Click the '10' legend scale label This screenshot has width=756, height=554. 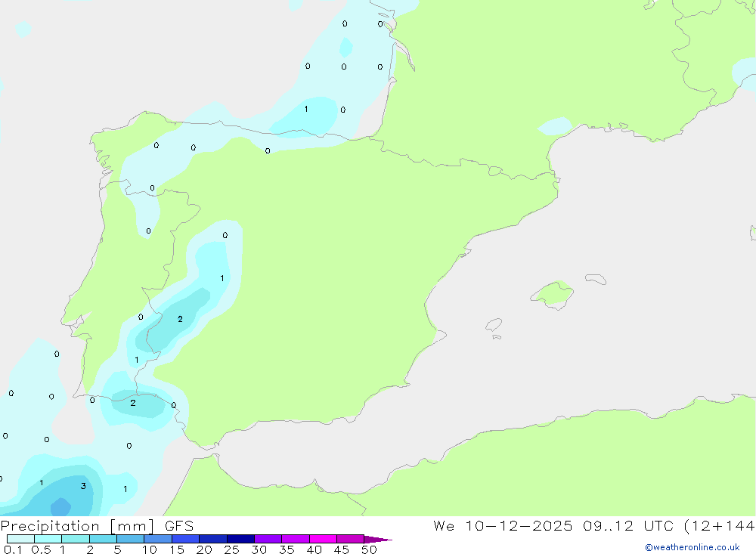click(150, 549)
